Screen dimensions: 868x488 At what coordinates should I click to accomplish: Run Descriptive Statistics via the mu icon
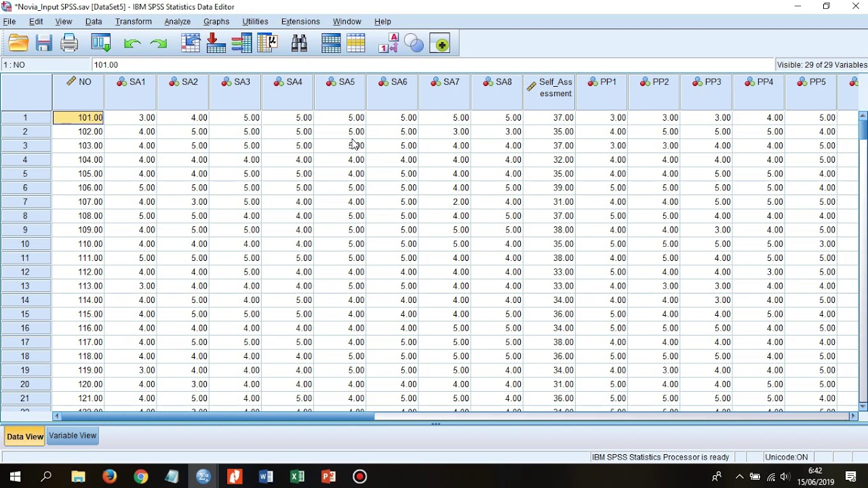click(x=268, y=43)
